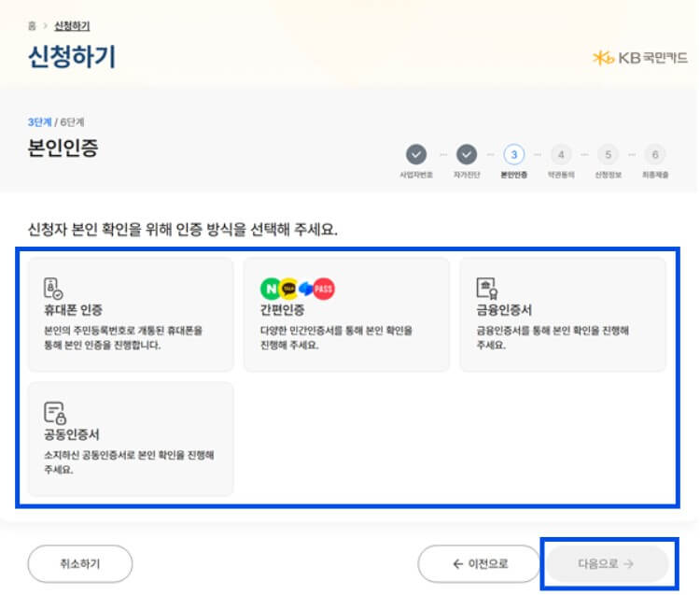700x595 pixels.
Task: Select completed step 2 자가진단 checkmark
Action: (467, 154)
